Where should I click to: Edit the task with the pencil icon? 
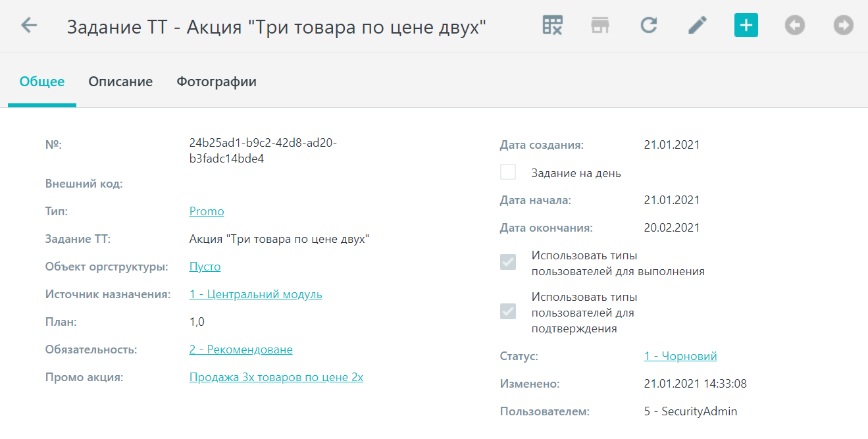(x=698, y=26)
